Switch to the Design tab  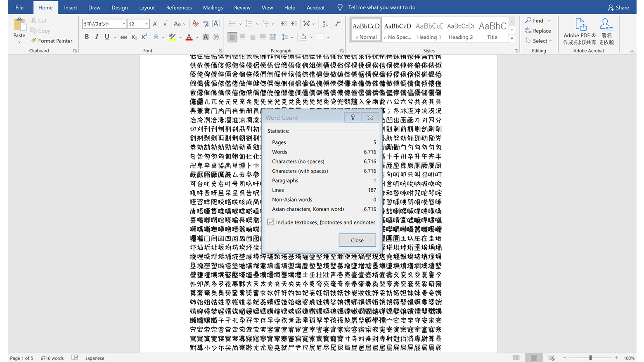click(120, 7)
